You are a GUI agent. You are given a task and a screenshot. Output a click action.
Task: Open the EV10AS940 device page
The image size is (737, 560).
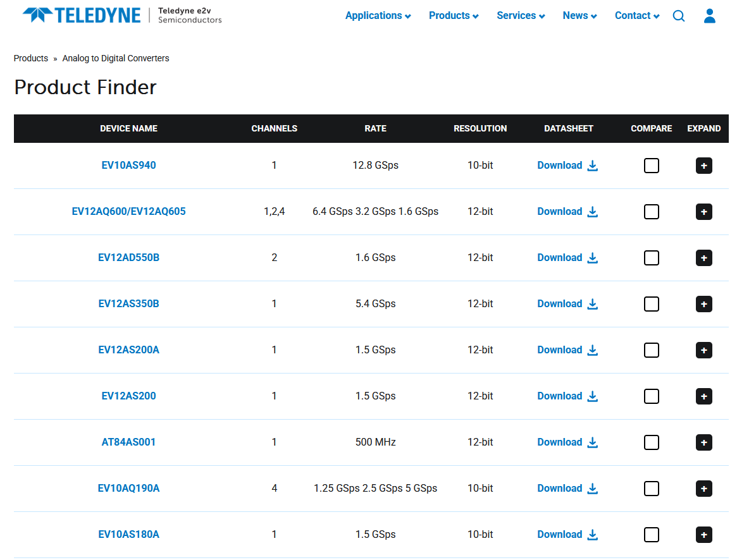[x=129, y=166]
